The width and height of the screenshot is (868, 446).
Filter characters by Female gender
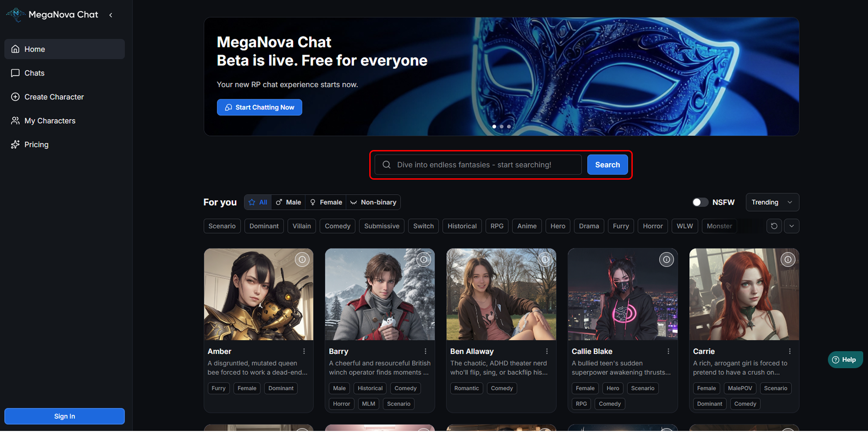325,202
